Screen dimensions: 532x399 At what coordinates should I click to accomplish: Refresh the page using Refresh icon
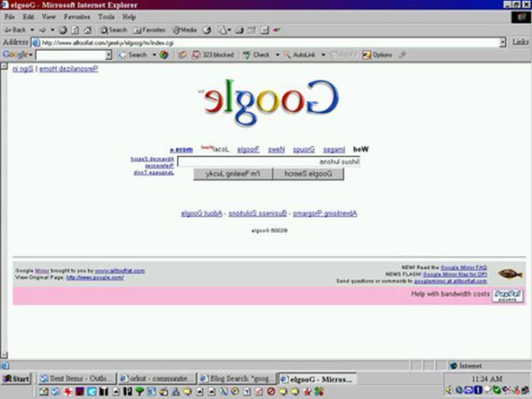tap(75, 30)
